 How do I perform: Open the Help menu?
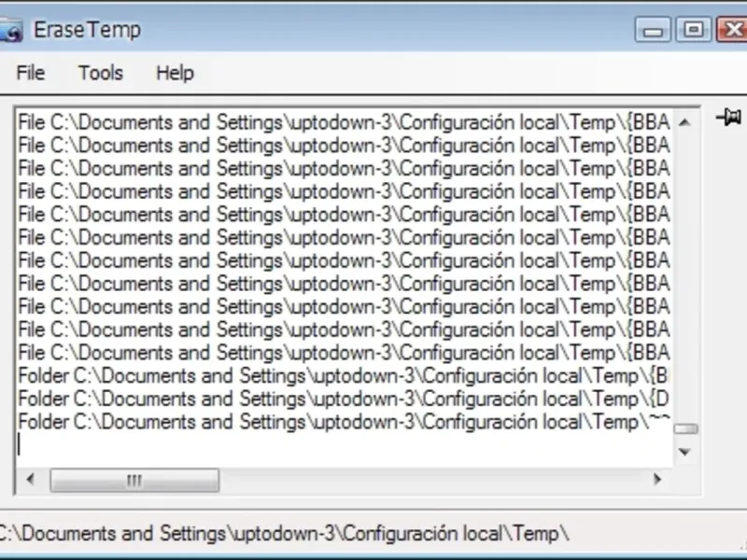[x=175, y=73]
